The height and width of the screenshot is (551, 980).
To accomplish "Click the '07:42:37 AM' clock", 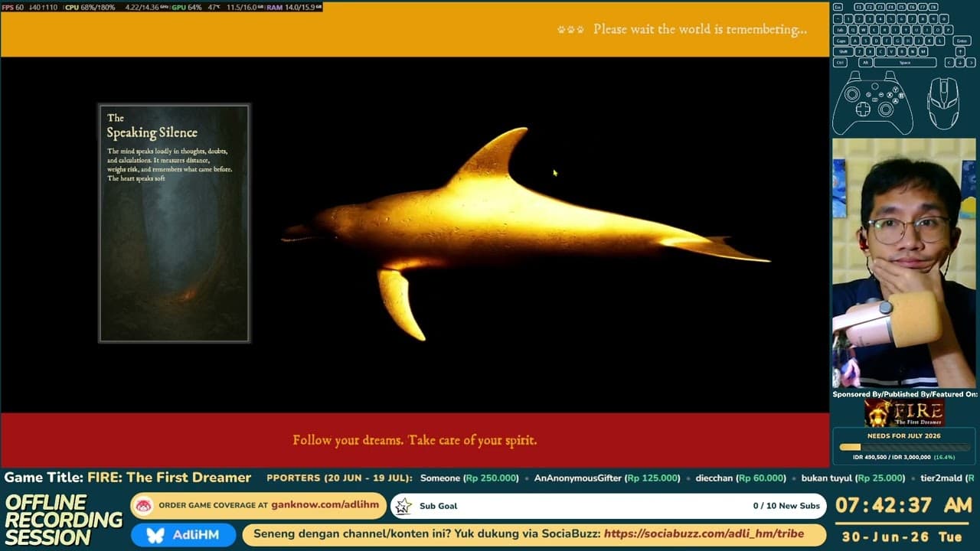I will coord(904,506).
